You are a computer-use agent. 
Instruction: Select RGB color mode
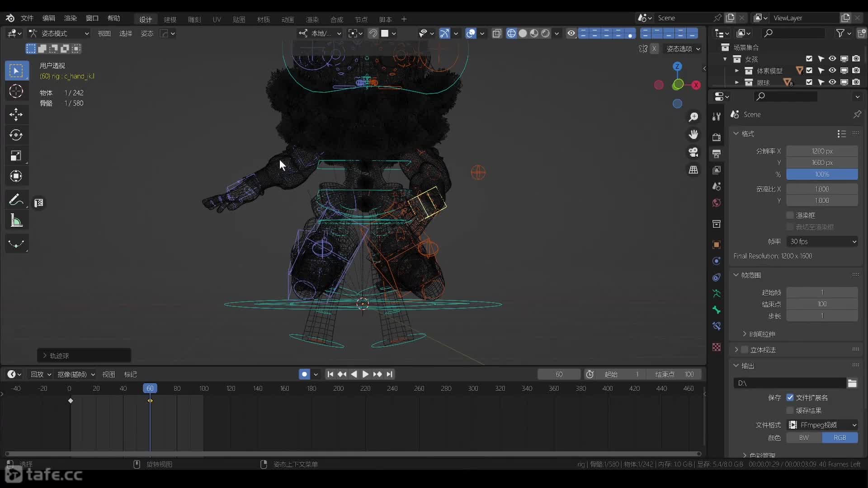tap(840, 438)
